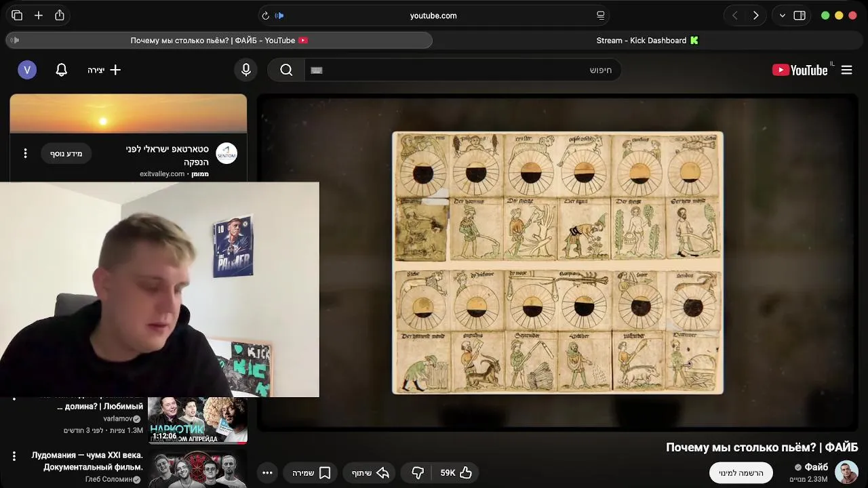Click the page menu icon in address bar
Image resolution: width=868 pixels, height=488 pixels.
pyautogui.click(x=600, y=16)
